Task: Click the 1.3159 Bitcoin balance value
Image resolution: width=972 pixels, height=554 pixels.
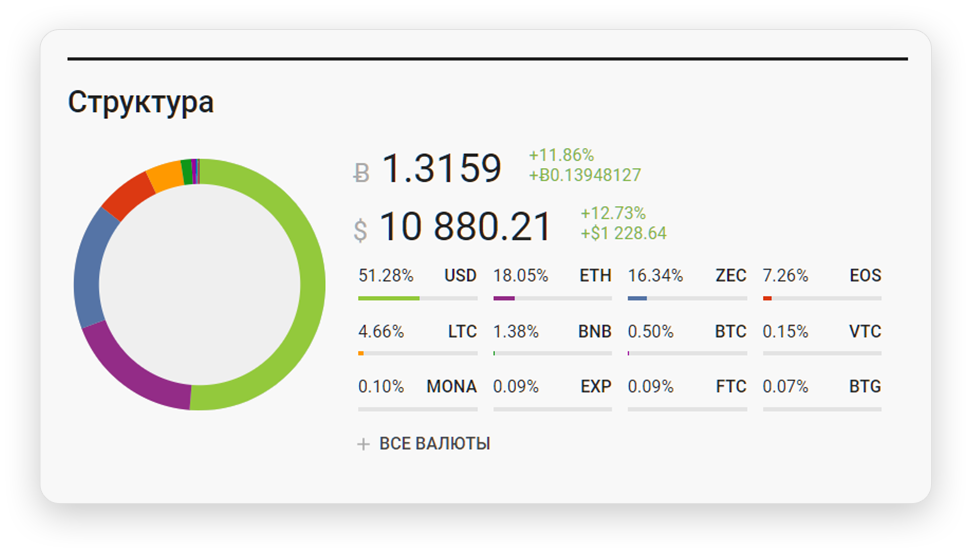Action: click(441, 169)
